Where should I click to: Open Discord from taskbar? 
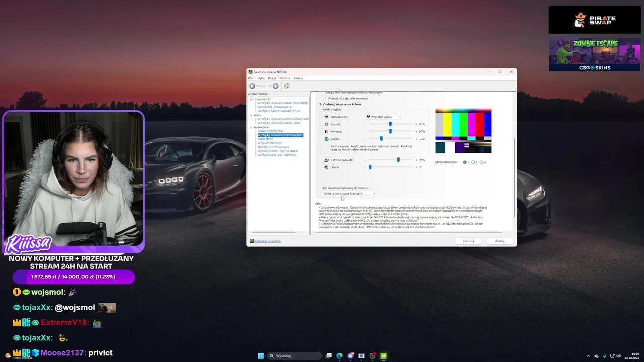tap(350, 356)
